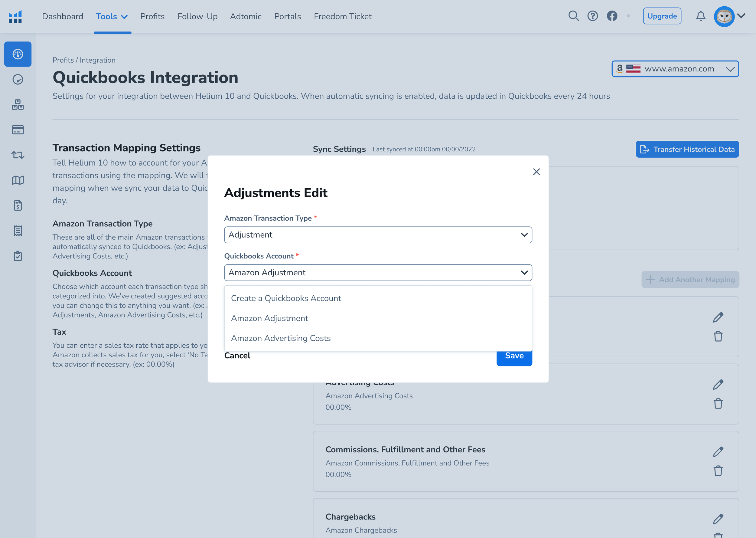
Task: Click the pencil icon for Chargebacks
Action: 718,519
